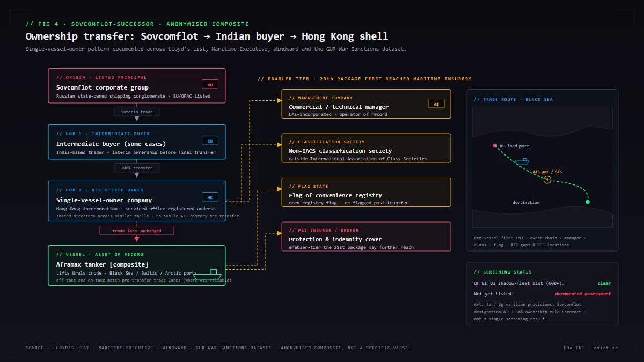Select 'Aframax tanker [composite]' heading
644x362 pixels.
point(103,264)
